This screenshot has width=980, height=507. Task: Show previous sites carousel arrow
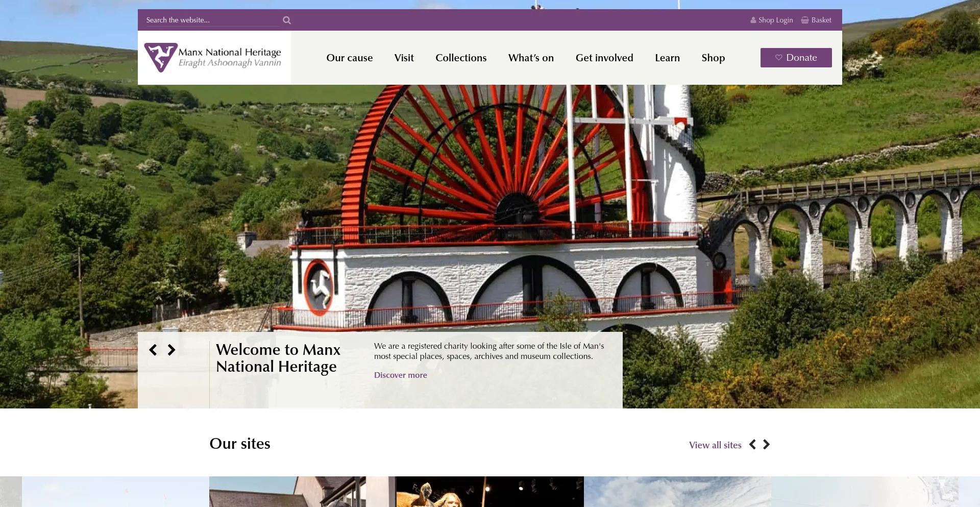coord(752,445)
